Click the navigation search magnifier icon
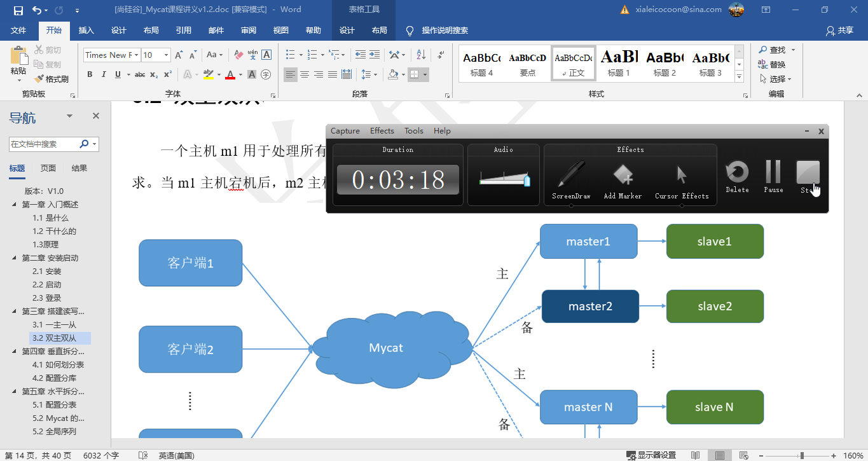 84,144
